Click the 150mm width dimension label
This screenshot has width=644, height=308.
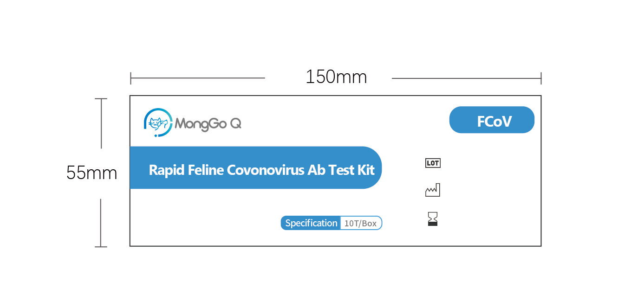pyautogui.click(x=336, y=77)
